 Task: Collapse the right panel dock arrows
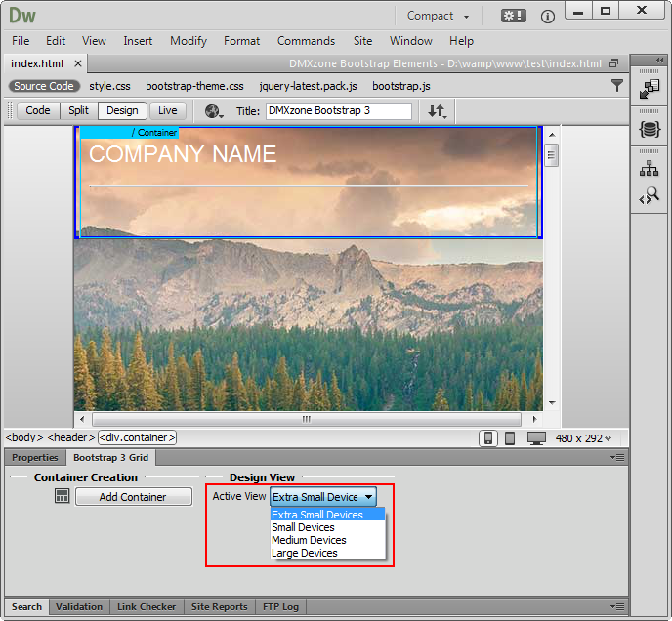point(659,60)
